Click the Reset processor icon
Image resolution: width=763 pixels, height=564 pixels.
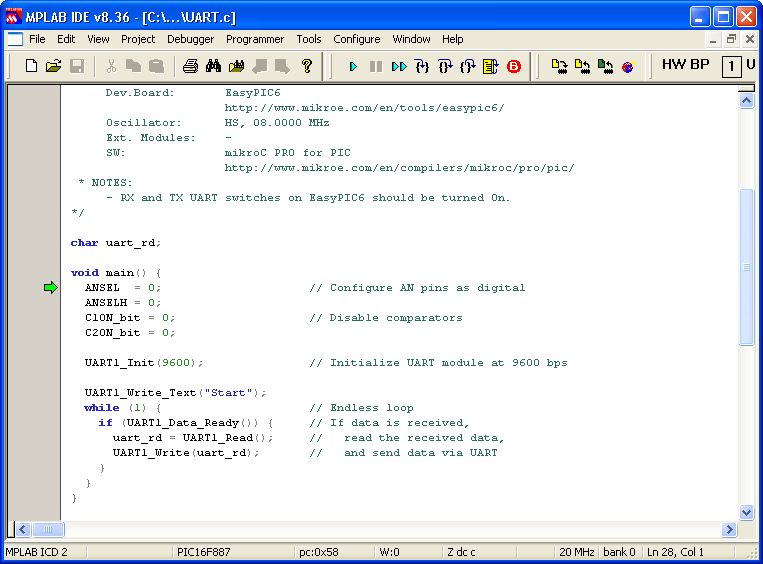(x=490, y=66)
